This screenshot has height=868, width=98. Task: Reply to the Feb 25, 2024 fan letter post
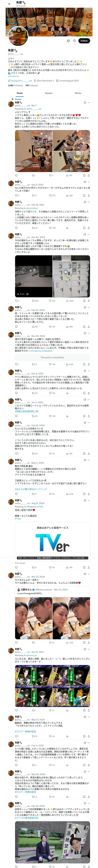click(x=16, y=327)
